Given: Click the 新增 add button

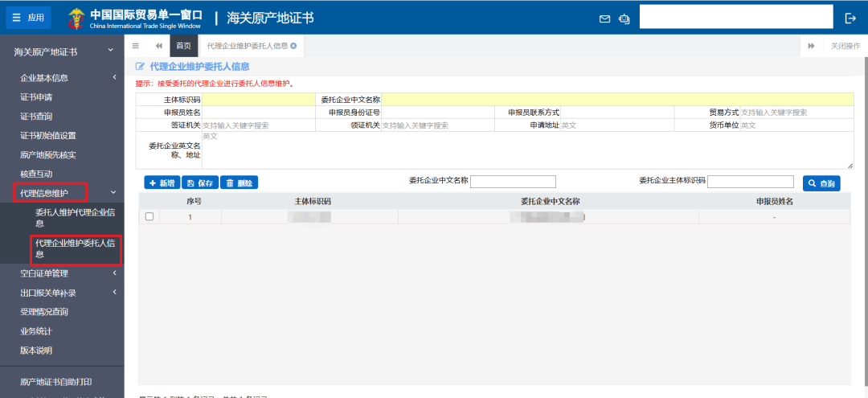Looking at the screenshot, I should coord(162,183).
